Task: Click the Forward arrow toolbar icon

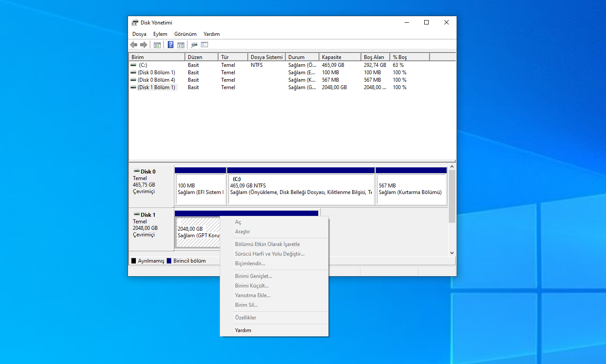Action: pos(143,45)
